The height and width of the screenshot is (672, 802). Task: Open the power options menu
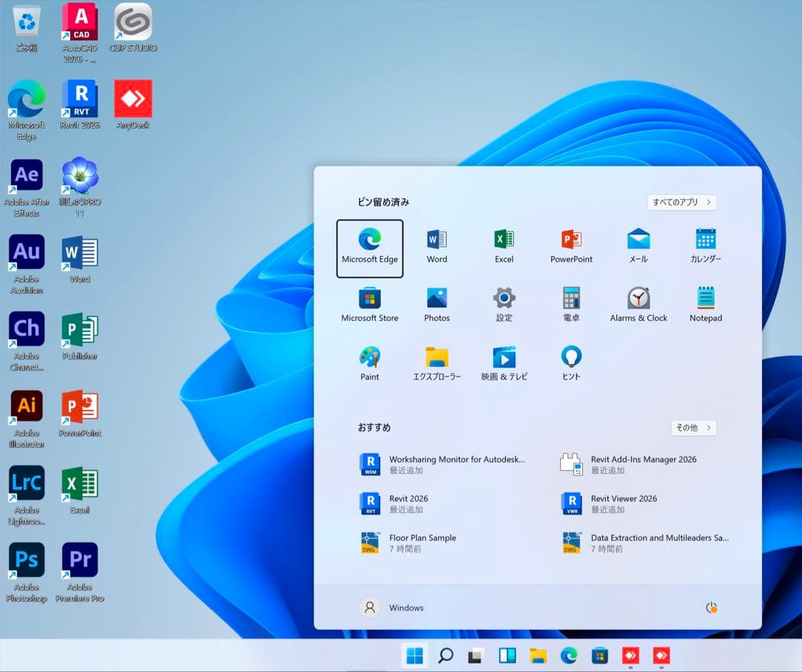(x=711, y=607)
